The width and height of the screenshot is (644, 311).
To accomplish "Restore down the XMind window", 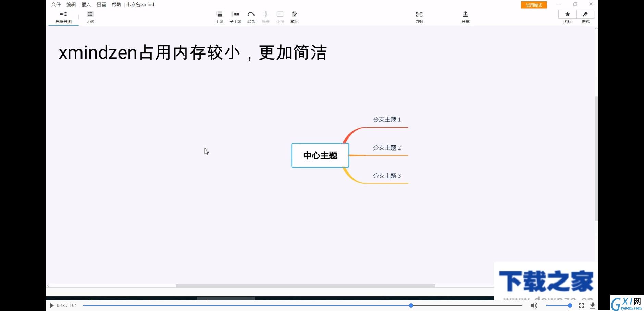I will (575, 4).
